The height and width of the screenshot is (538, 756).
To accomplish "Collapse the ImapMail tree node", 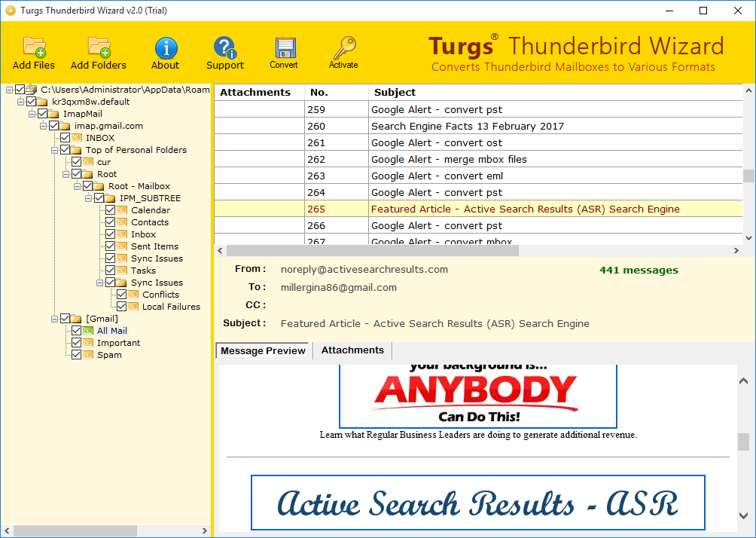I will coord(32,114).
